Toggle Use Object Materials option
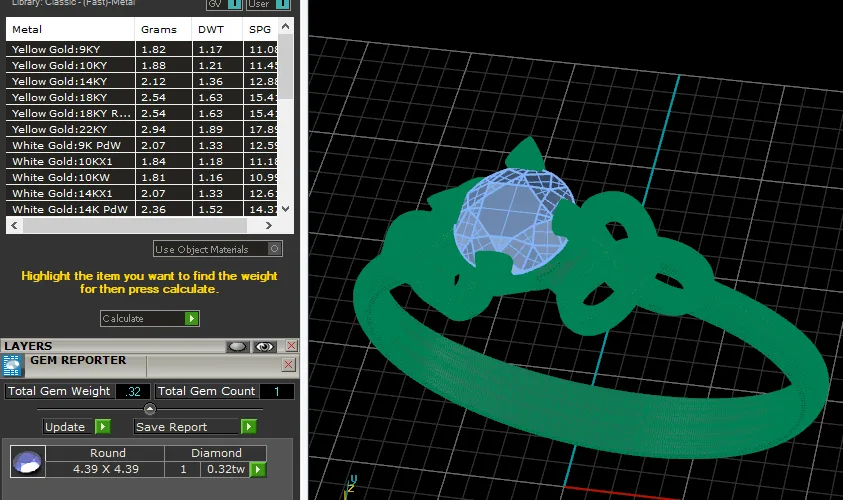Viewport: 843px width, 500px height. point(218,249)
